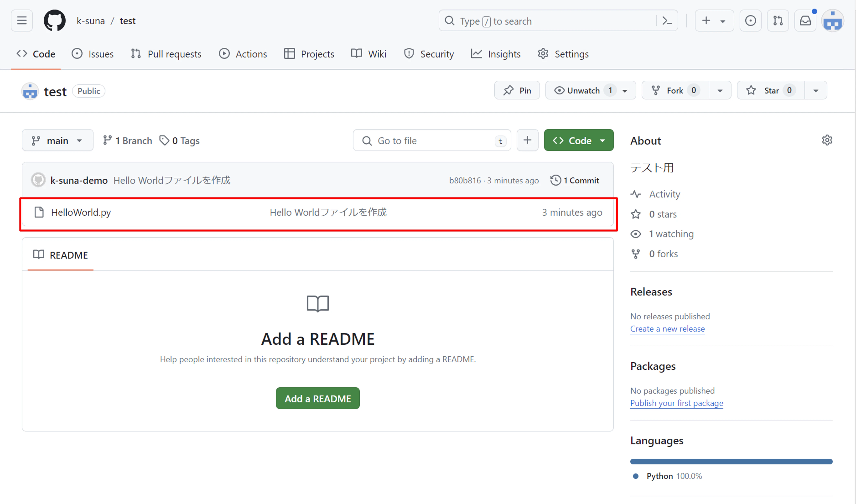Image resolution: width=856 pixels, height=504 pixels.
Task: Open Create a new release link
Action: [667, 329]
